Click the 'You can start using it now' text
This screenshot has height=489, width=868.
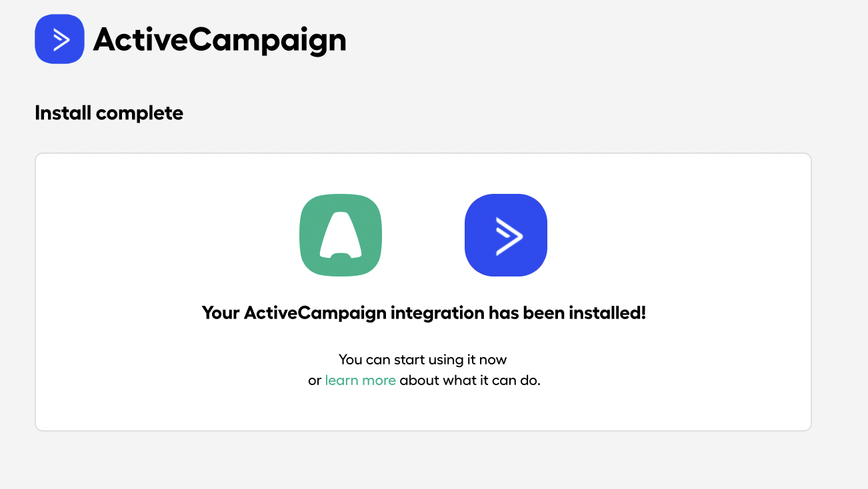[423, 360]
